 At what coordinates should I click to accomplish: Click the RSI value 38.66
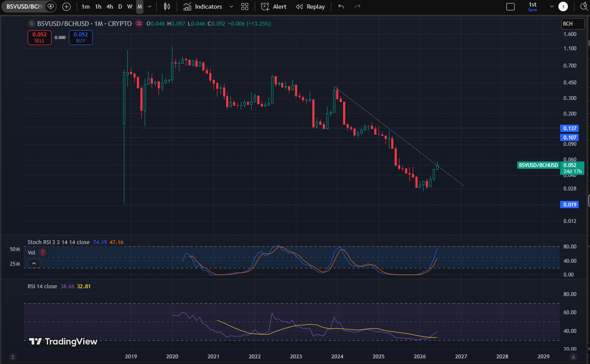[x=67, y=286]
